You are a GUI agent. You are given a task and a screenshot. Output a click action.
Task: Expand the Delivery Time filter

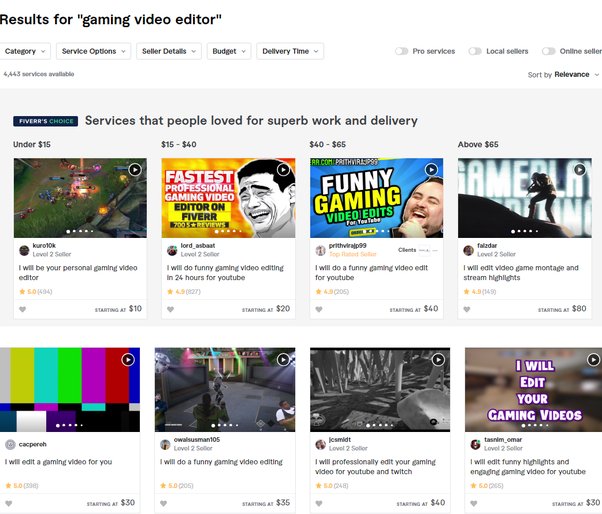point(290,51)
